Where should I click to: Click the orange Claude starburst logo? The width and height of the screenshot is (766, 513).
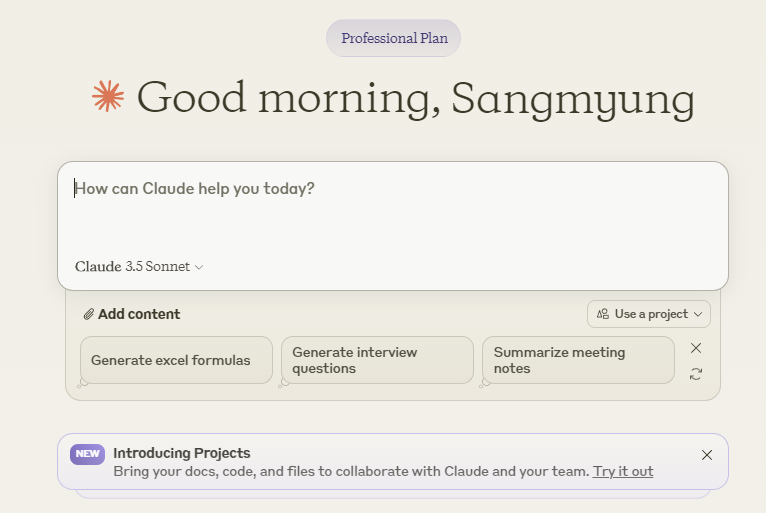point(108,96)
